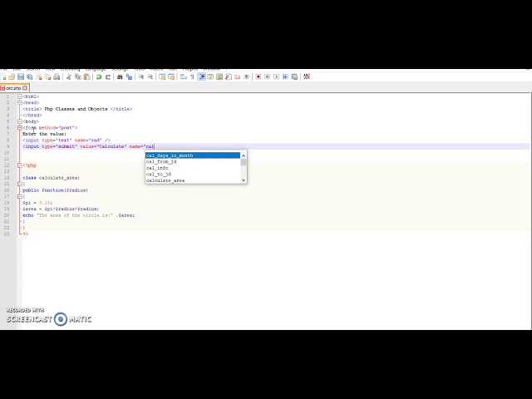Close the circ.php tab with its X
The height and width of the screenshot is (399, 532).
(25, 88)
